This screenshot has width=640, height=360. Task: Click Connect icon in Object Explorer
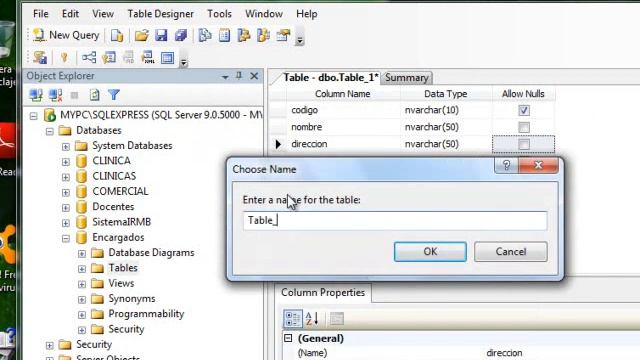point(36,95)
